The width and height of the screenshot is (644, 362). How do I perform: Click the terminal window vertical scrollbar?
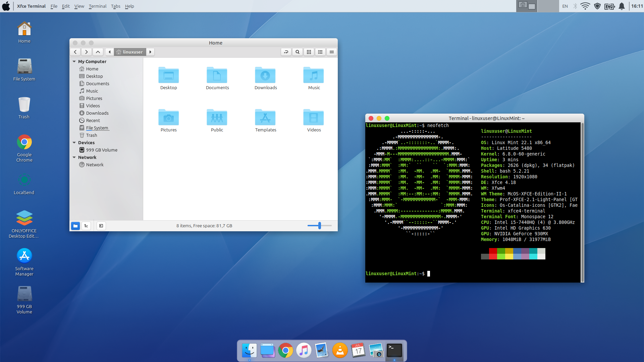coord(582,202)
